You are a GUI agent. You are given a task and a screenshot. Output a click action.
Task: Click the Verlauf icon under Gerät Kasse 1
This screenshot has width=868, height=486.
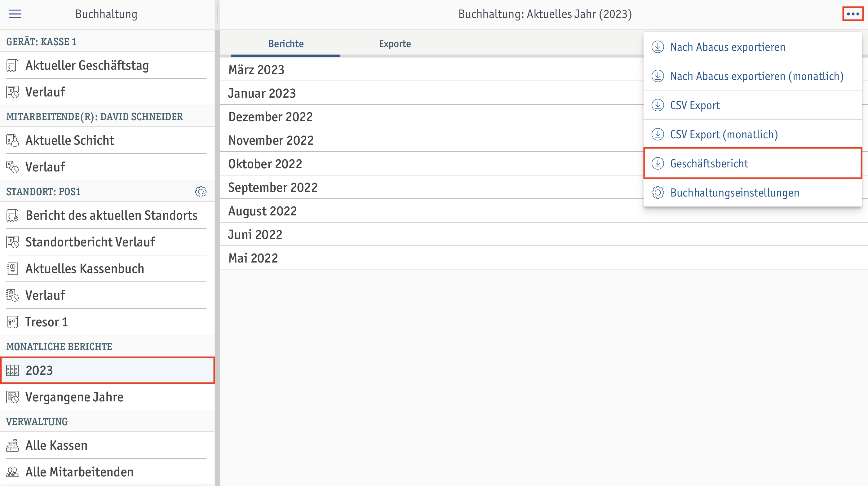(12, 92)
